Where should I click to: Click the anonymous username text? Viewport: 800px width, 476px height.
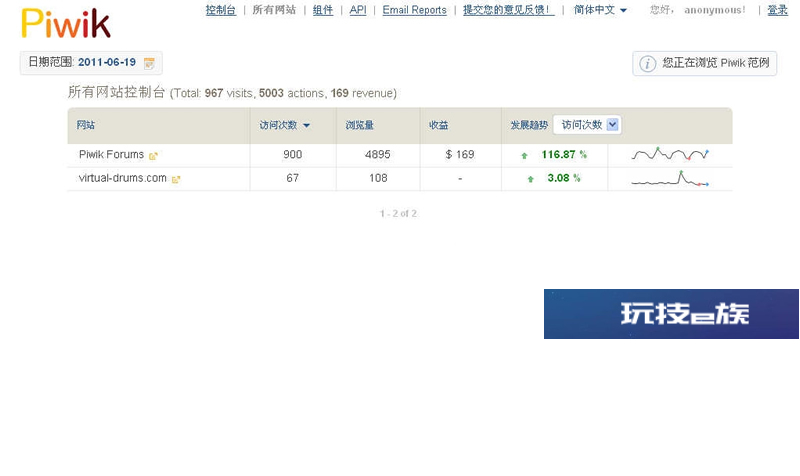(714, 10)
